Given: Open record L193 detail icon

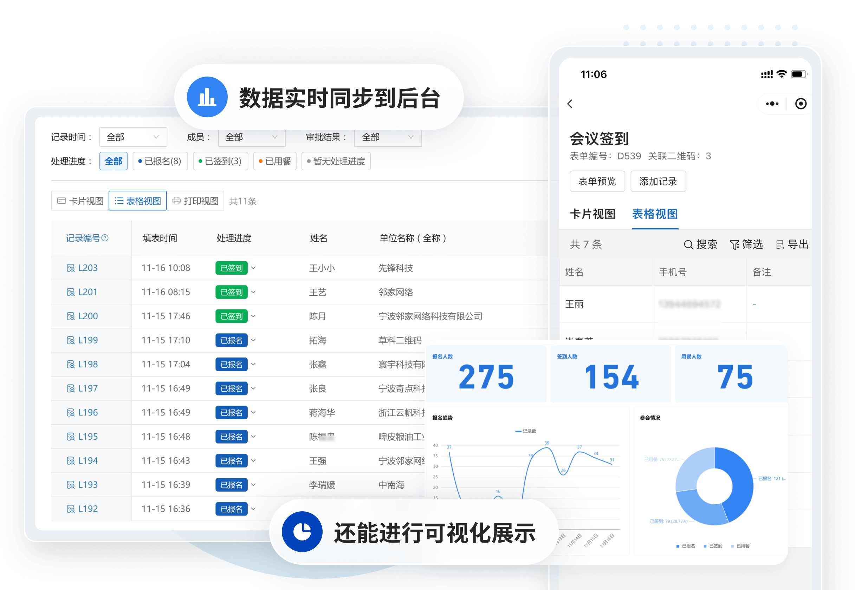Looking at the screenshot, I should (71, 485).
